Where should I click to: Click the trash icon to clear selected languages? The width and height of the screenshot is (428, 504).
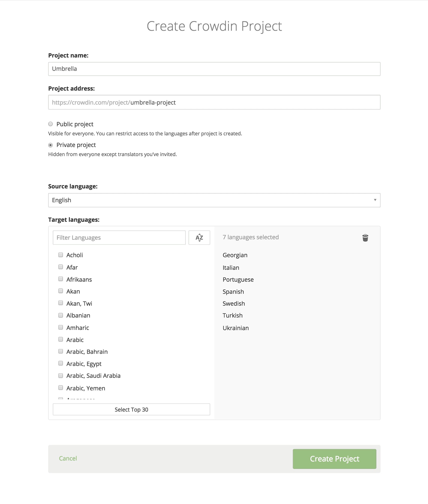pos(365,238)
